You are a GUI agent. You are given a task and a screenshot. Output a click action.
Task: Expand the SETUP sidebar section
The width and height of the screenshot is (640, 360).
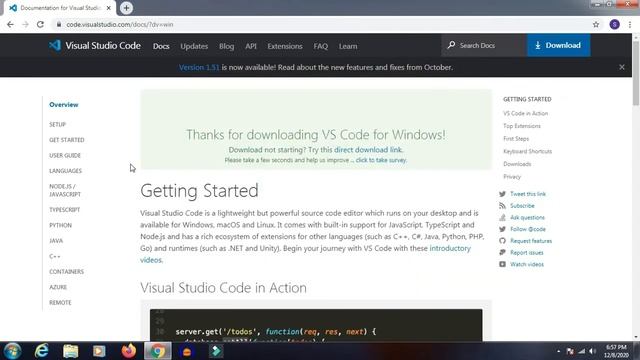(58, 124)
